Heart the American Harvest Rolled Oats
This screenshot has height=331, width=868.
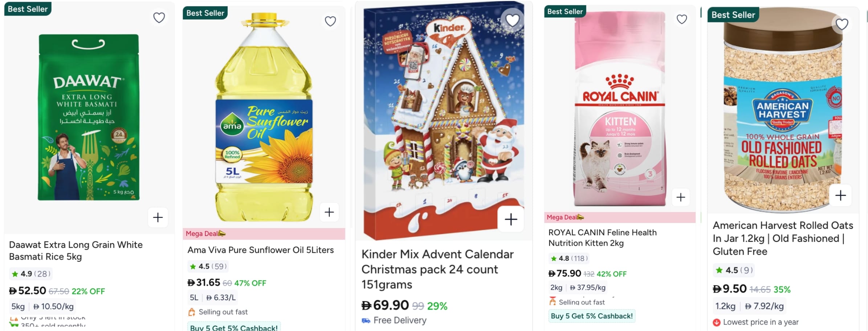click(842, 24)
